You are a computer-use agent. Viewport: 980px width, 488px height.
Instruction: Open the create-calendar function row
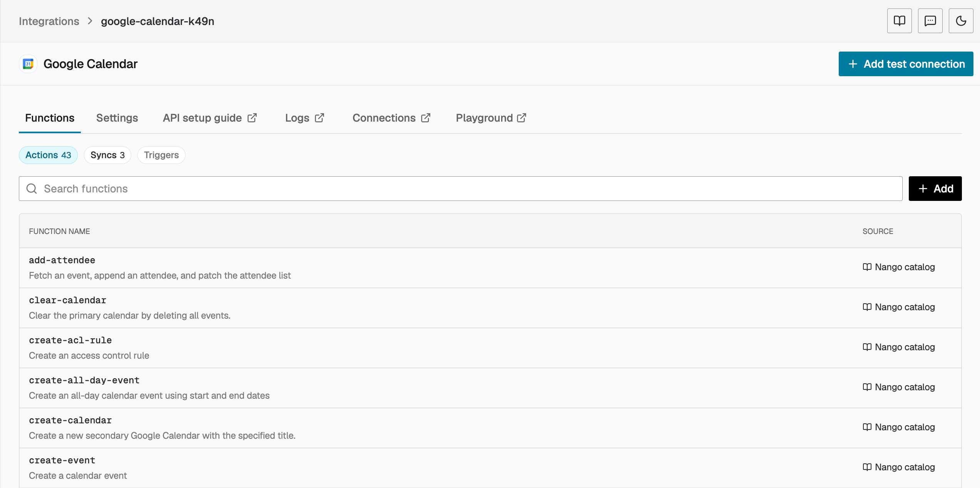[490, 428]
